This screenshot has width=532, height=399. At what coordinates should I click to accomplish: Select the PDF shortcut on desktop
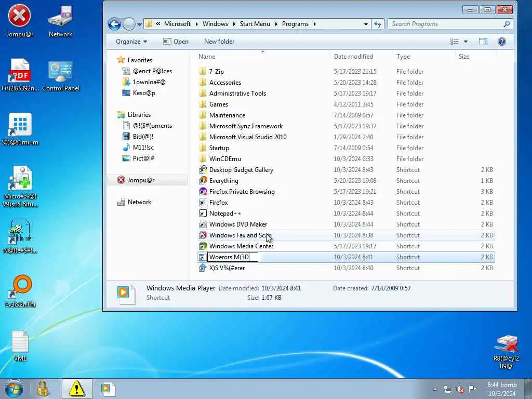click(20, 76)
